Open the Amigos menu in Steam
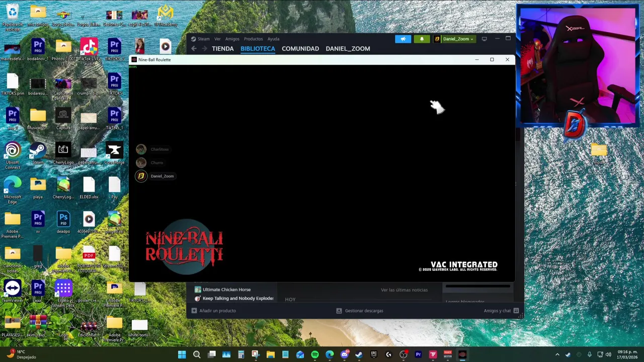The width and height of the screenshot is (644, 362). (232, 39)
